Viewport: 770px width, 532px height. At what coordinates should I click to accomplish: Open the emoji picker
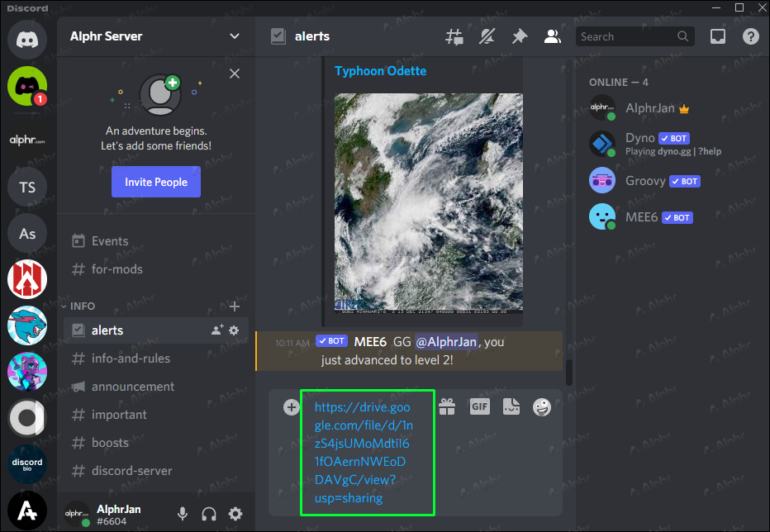click(542, 407)
